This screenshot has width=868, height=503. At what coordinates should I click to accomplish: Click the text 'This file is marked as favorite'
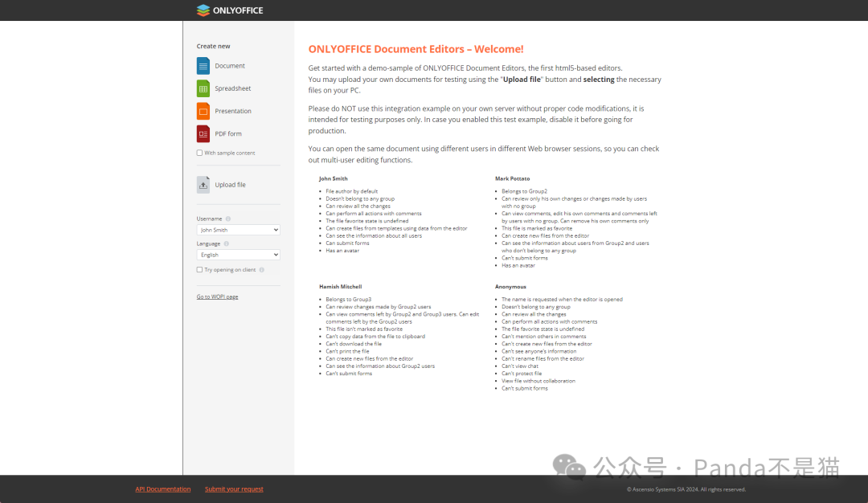pos(537,228)
